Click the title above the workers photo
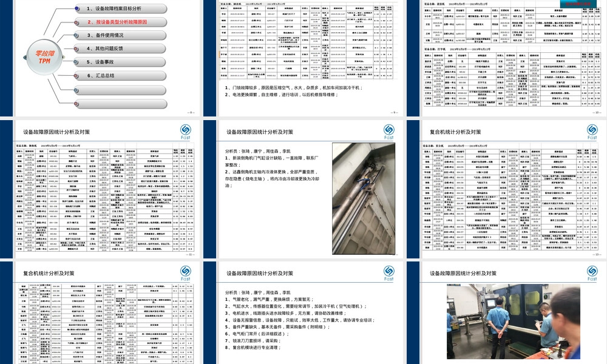This screenshot has width=607, height=364. coord(463,273)
